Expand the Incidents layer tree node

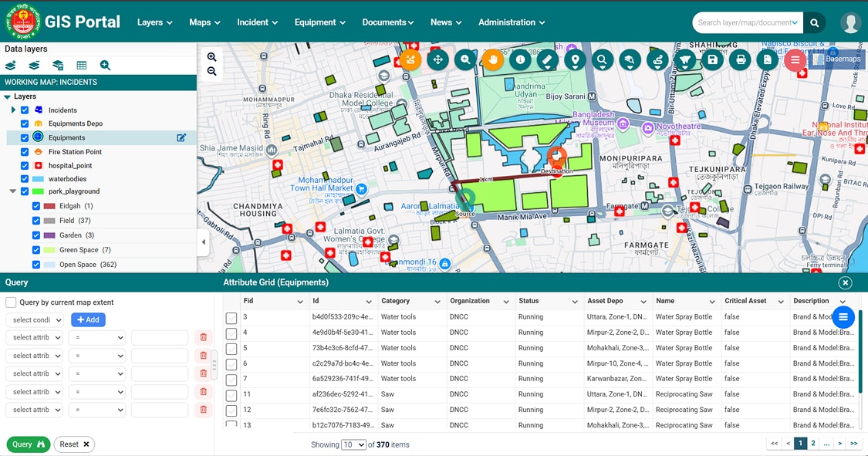click(x=13, y=110)
